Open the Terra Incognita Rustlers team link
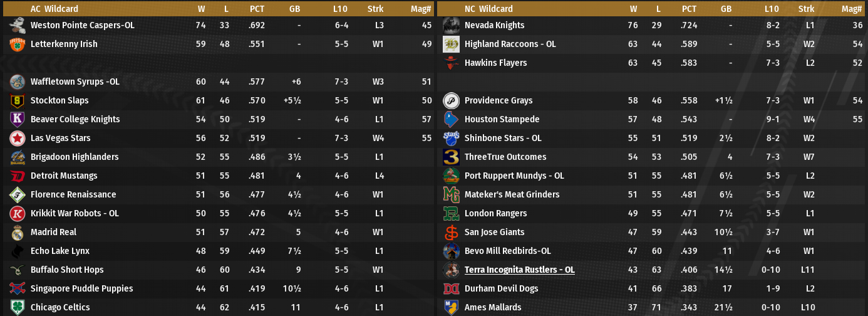This screenshot has width=868, height=316. [519, 270]
